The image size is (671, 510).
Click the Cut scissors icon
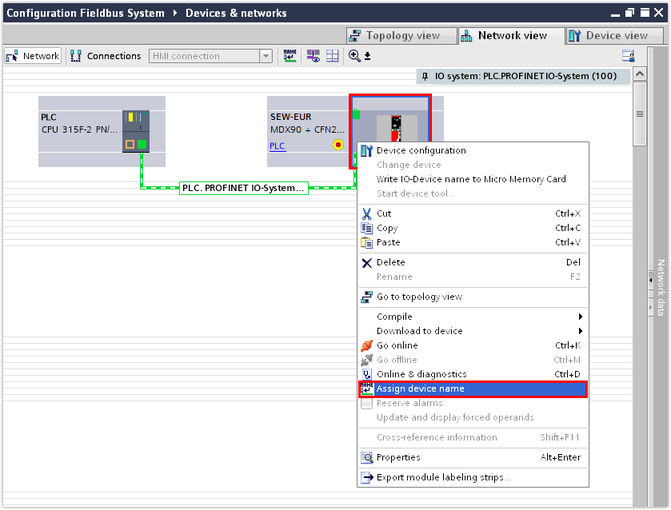367,214
